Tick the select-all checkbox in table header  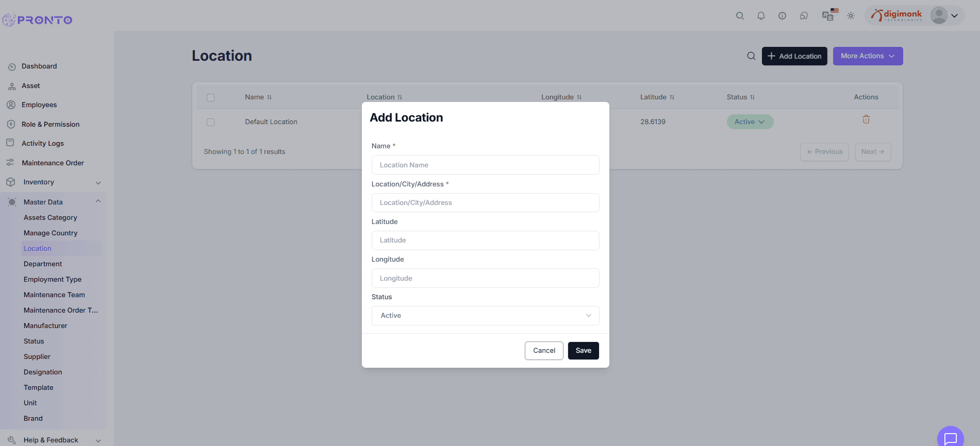pyautogui.click(x=210, y=97)
